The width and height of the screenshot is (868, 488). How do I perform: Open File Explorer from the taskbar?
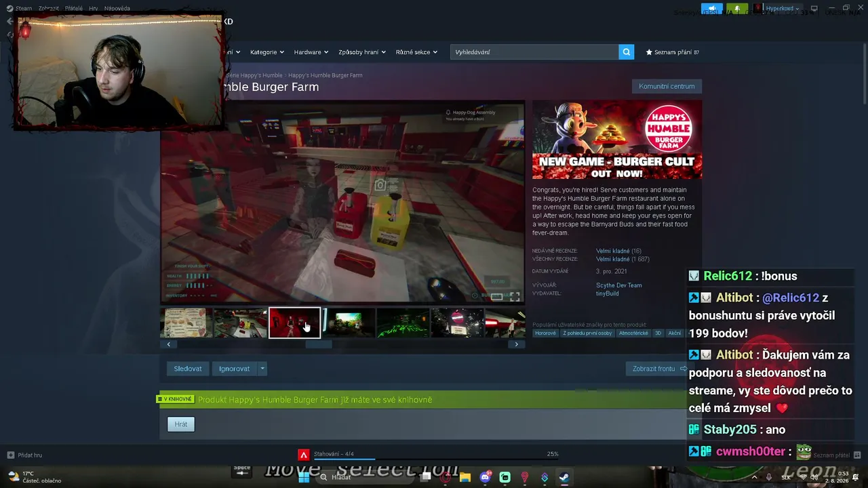tap(465, 477)
